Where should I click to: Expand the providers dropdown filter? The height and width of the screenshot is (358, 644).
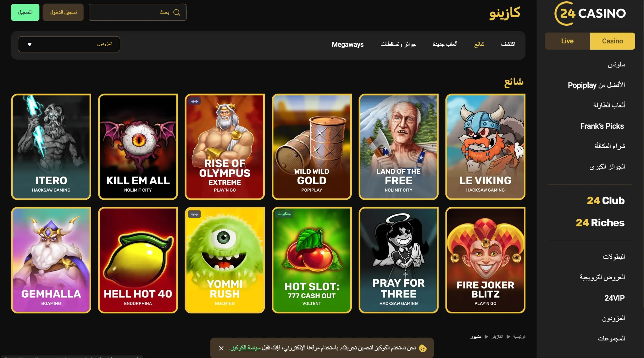click(x=69, y=44)
